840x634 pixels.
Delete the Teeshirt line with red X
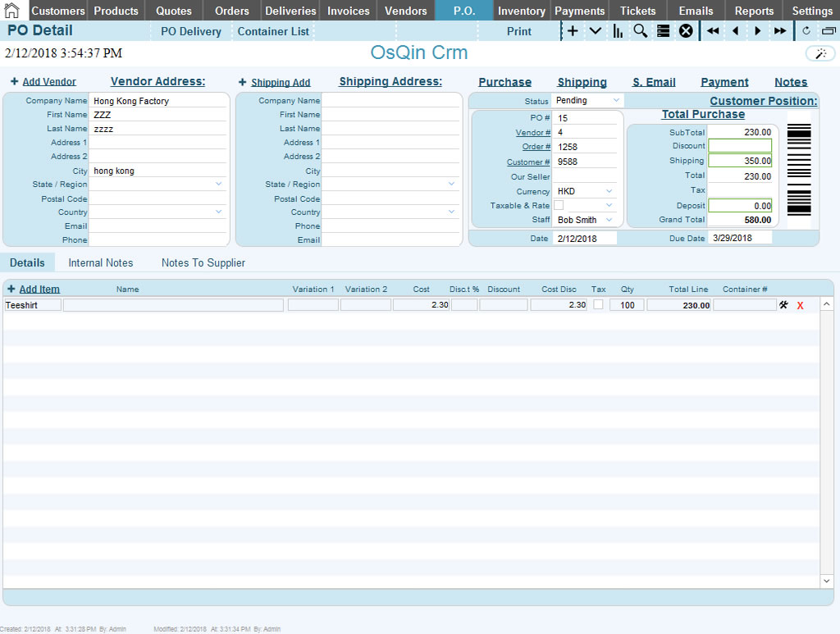801,305
